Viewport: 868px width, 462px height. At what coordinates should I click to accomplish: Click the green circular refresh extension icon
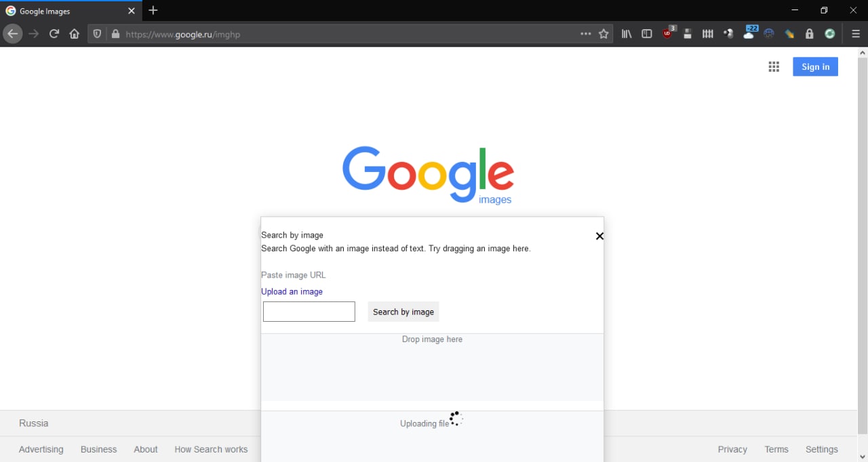pos(830,34)
